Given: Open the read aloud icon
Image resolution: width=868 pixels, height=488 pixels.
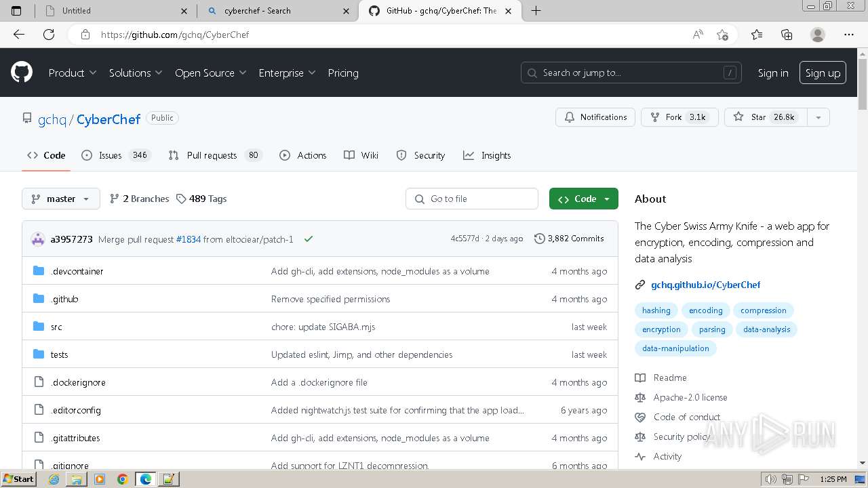Looking at the screenshot, I should coord(698,35).
